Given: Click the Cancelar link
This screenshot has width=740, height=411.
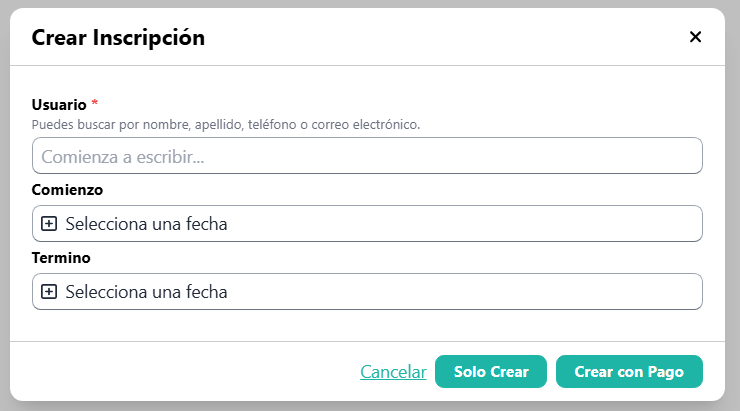Looking at the screenshot, I should [393, 372].
